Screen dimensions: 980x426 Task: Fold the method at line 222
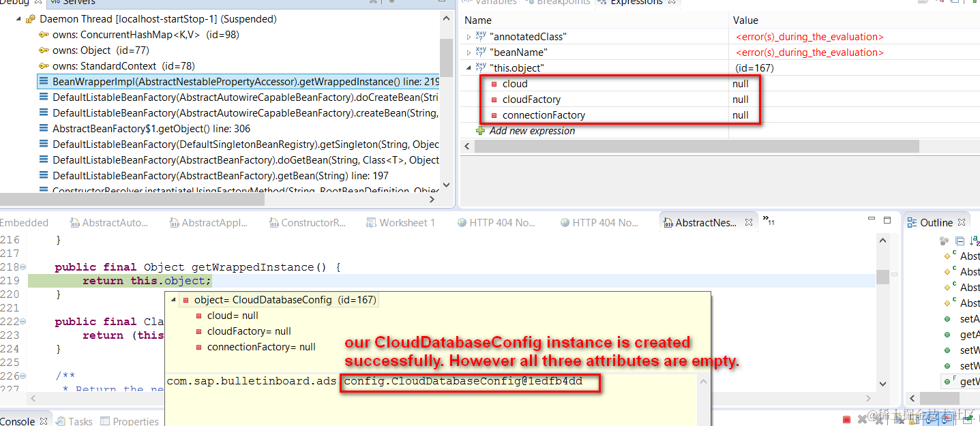23,322
